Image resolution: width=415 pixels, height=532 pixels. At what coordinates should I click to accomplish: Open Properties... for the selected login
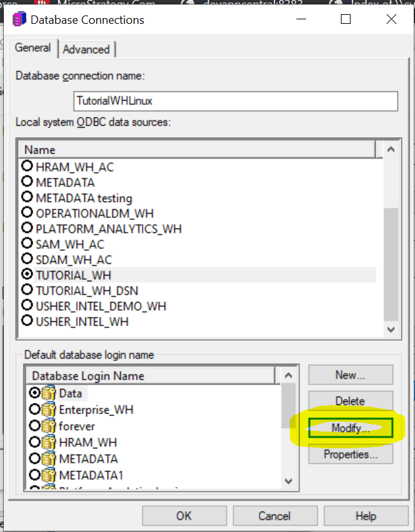(x=350, y=455)
